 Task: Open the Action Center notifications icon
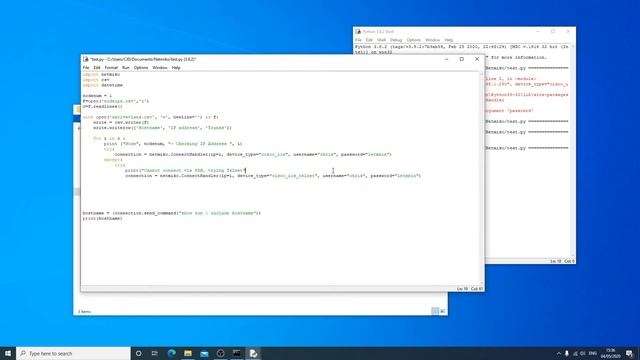tap(629, 353)
